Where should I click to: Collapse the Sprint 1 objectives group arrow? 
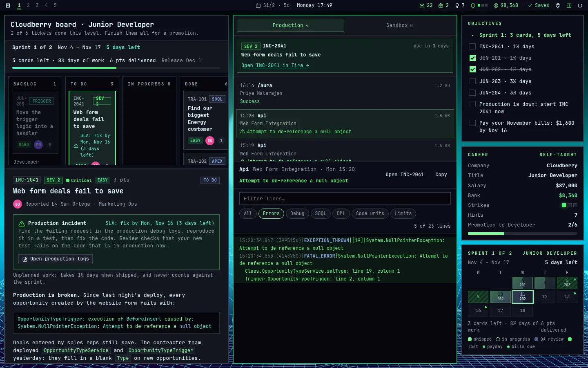click(x=472, y=35)
